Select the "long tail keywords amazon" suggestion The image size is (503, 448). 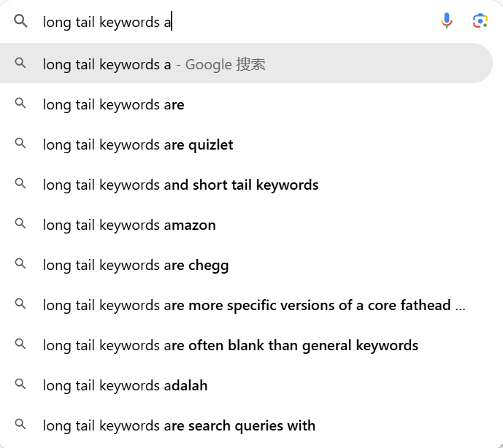(x=129, y=225)
